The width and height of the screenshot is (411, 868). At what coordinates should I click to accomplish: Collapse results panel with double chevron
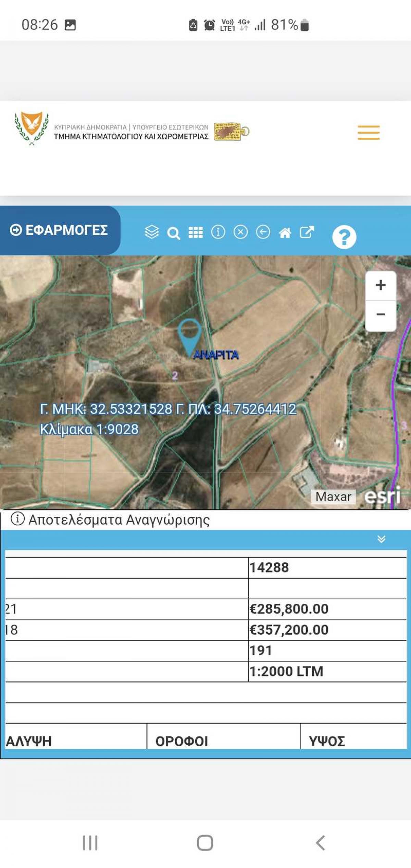(x=381, y=539)
